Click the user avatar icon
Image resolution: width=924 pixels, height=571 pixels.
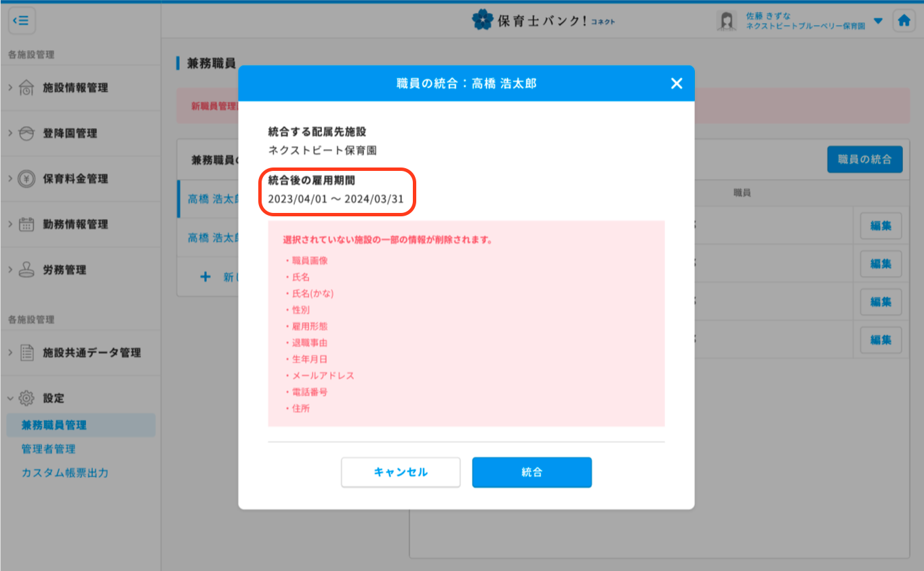727,21
